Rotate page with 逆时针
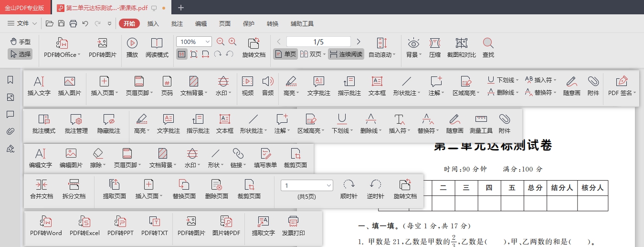The height and width of the screenshot is (247, 644). coord(376,190)
